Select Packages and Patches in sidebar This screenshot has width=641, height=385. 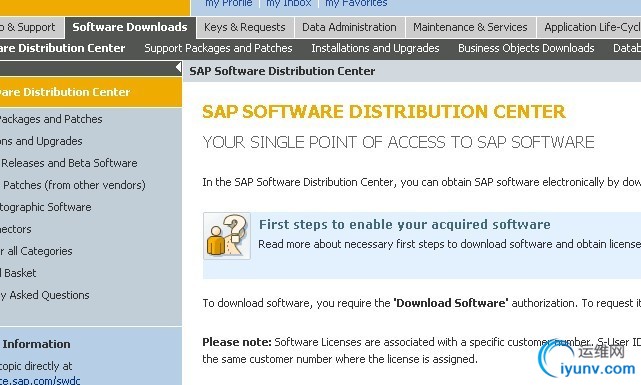click(50, 119)
